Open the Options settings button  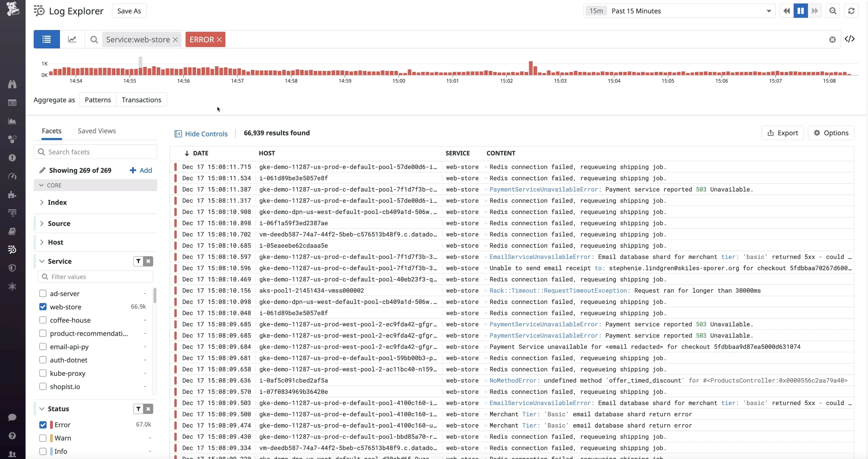point(831,133)
